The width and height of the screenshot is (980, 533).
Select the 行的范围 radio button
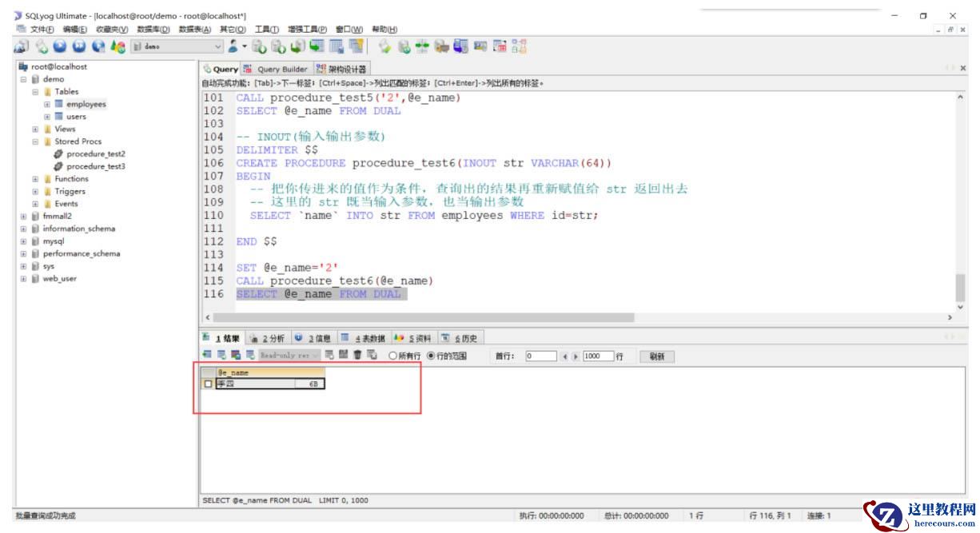(x=431, y=356)
